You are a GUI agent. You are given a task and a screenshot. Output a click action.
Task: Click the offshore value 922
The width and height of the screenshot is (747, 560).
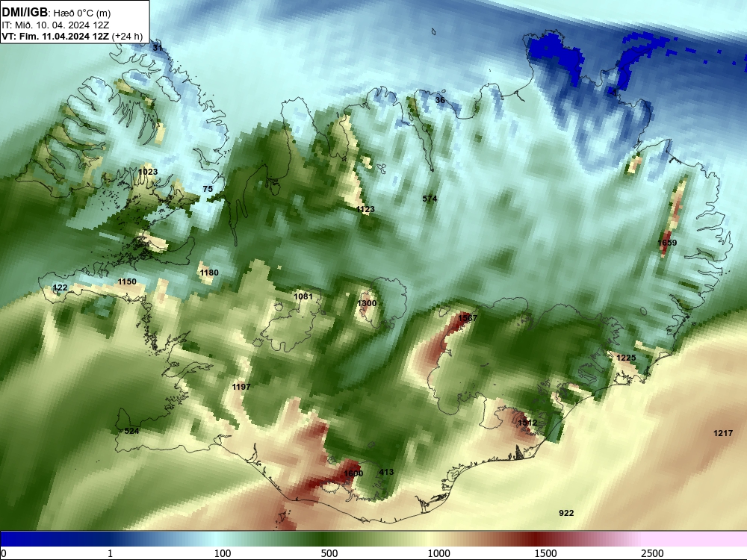pyautogui.click(x=566, y=513)
